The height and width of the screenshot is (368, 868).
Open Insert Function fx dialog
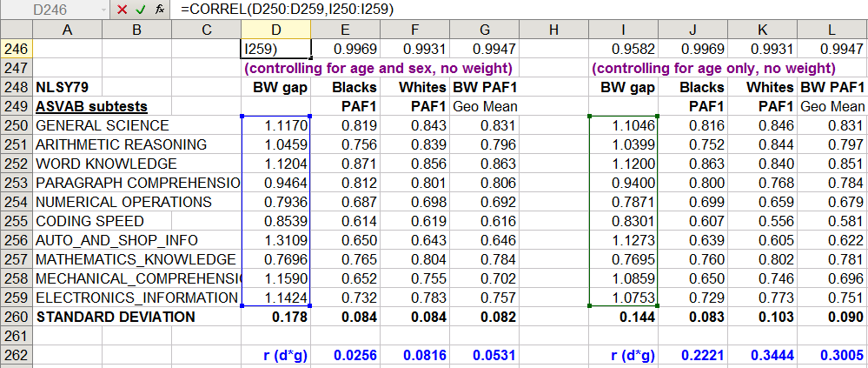159,10
